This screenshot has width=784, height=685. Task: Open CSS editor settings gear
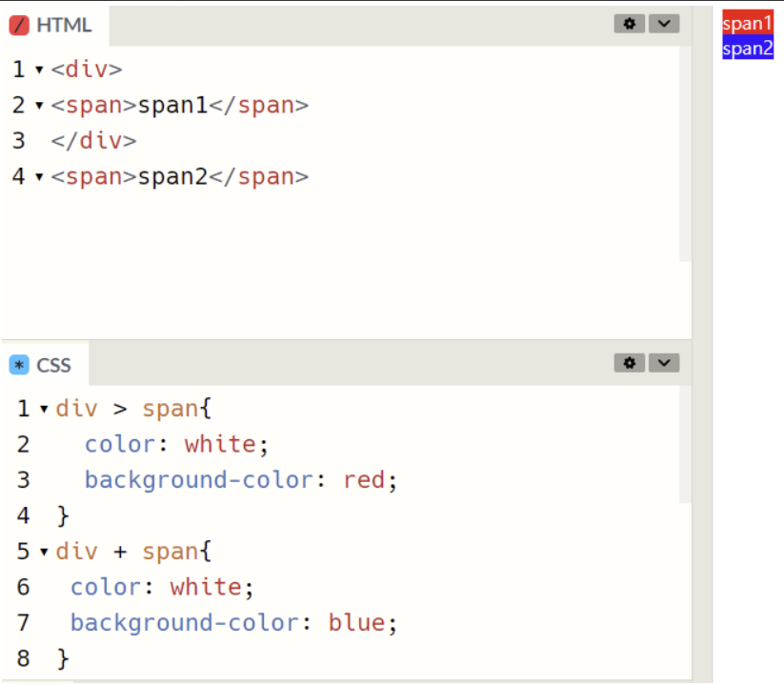629,363
